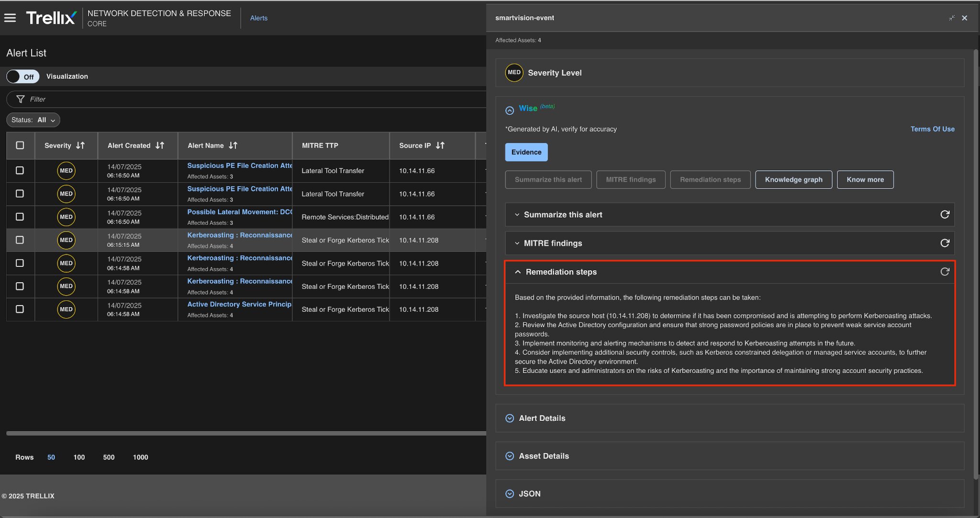Sort by Alert Name column arrows
The width and height of the screenshot is (980, 518).
[x=233, y=145]
